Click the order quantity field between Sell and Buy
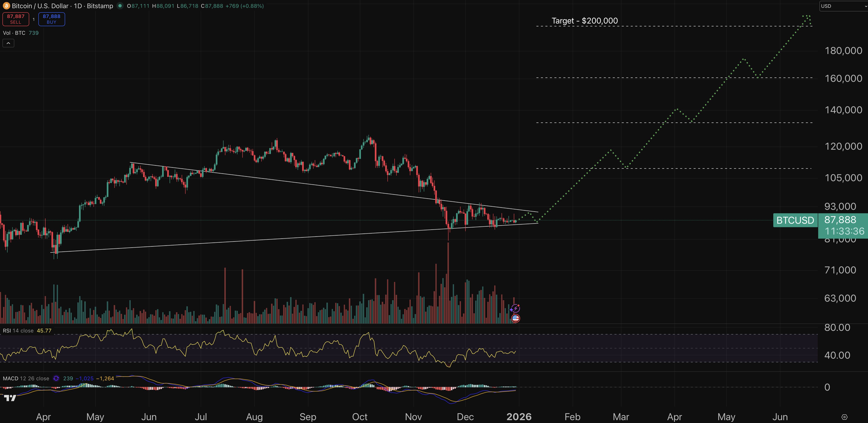 pos(33,19)
